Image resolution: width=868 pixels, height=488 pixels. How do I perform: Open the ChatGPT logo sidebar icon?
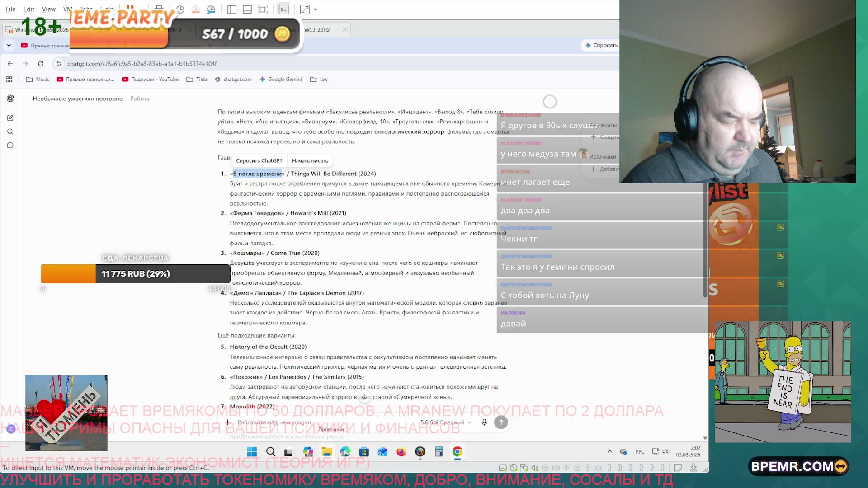tap(10, 99)
